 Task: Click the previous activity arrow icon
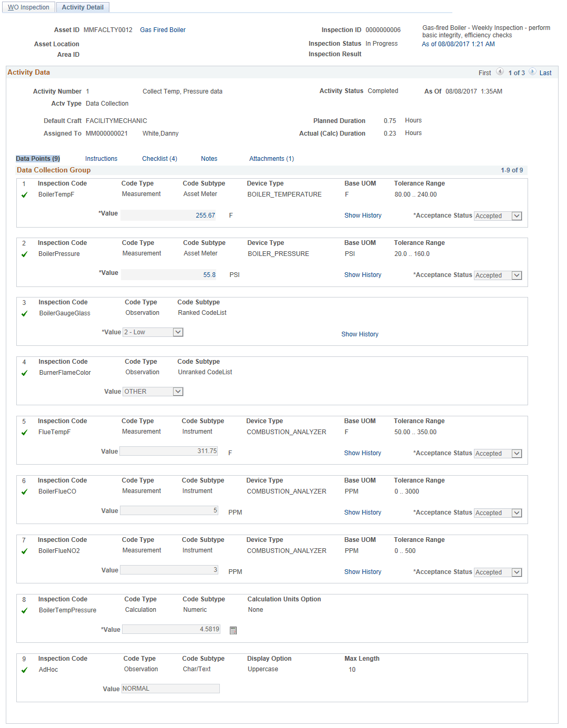pyautogui.click(x=500, y=73)
